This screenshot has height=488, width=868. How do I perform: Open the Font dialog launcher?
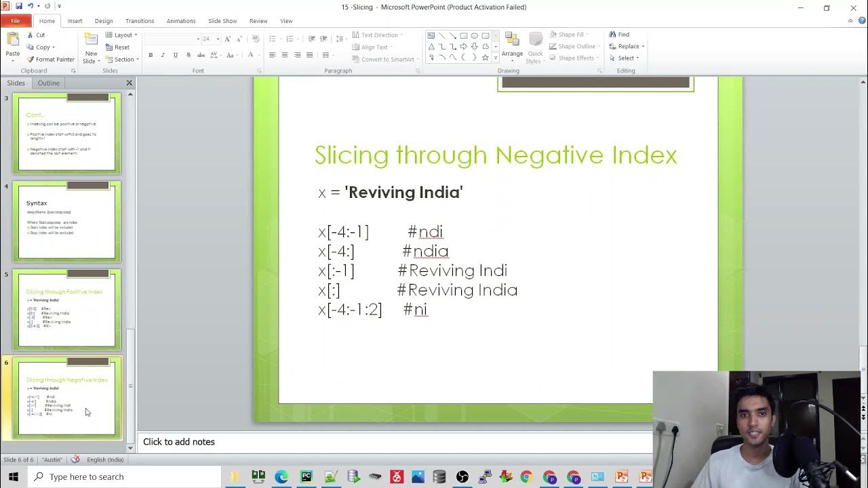tap(259, 70)
